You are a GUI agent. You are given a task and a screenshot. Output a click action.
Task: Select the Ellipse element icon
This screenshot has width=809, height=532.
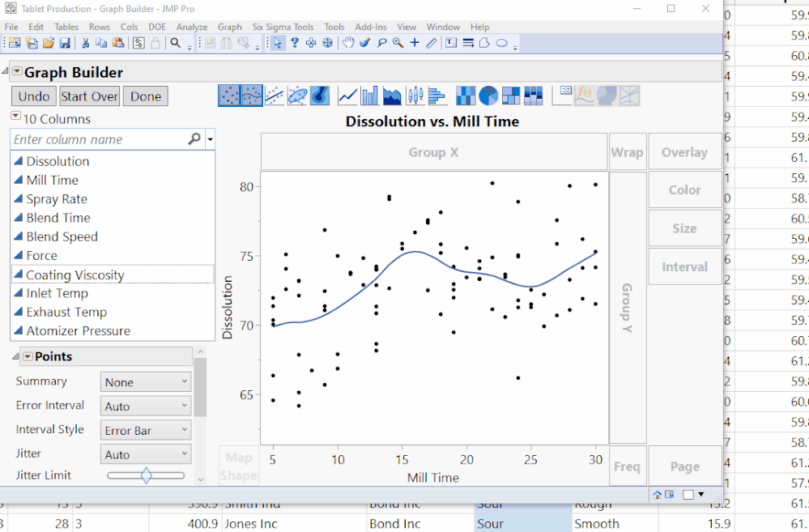coord(297,96)
